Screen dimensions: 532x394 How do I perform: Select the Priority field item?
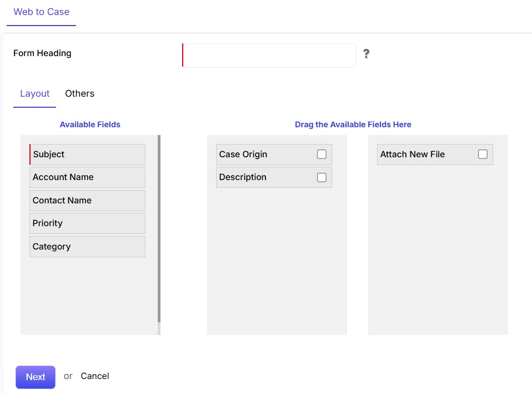tap(88, 223)
